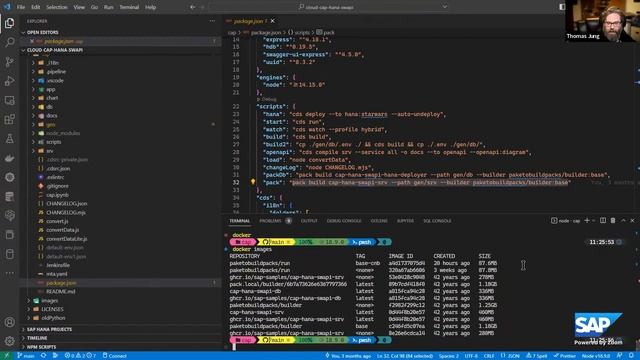Click Connect in the status bar
Screen dimensions: 640x360
tap(115, 356)
